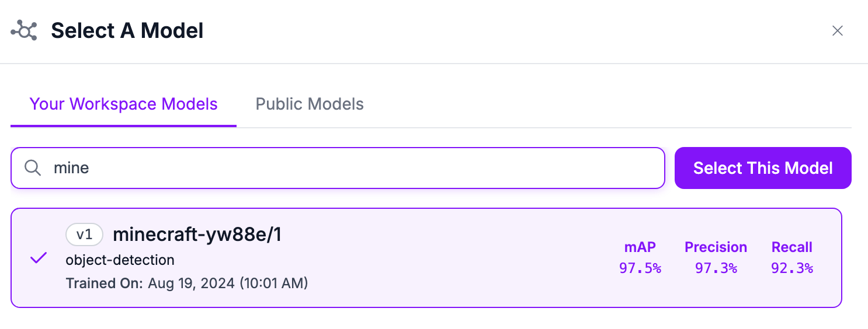This screenshot has height=329, width=868.
Task: Switch to Your Workspace Models tab
Action: (123, 104)
